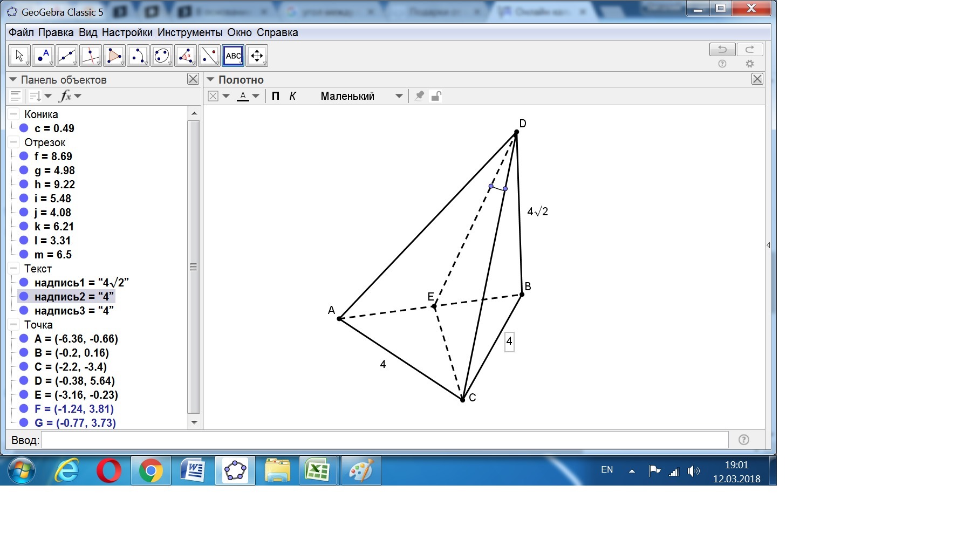Viewport: 957px width, 560px height.
Task: Pick the Circle through three points tool
Action: (x=162, y=56)
